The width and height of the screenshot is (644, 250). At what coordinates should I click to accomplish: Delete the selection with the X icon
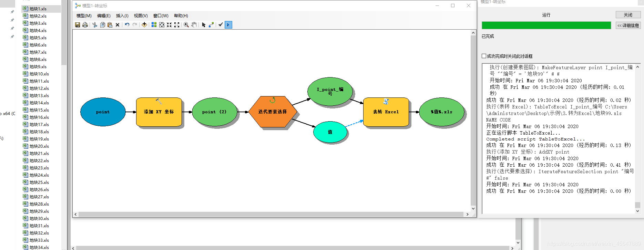(x=117, y=25)
